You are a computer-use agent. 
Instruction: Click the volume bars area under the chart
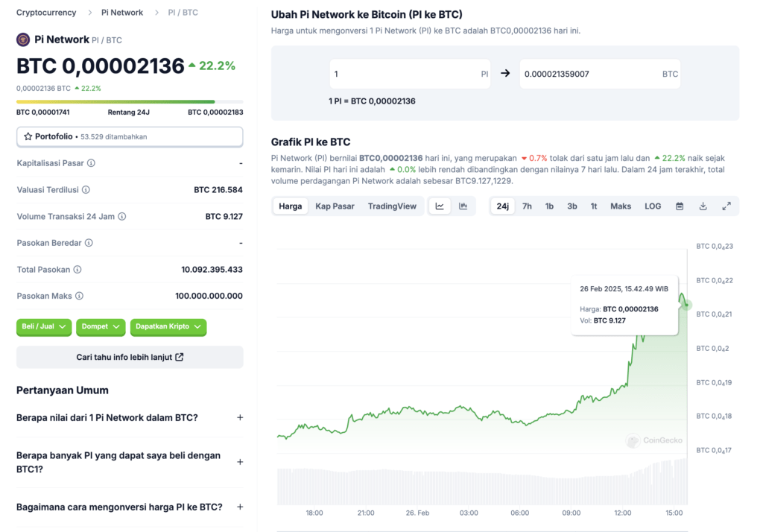point(482,482)
